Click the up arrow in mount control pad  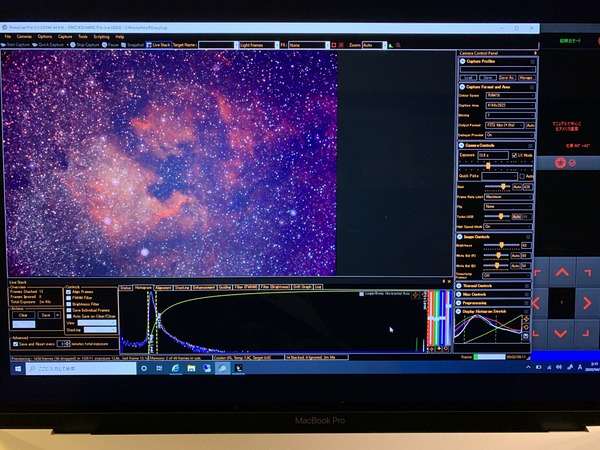(x=562, y=272)
